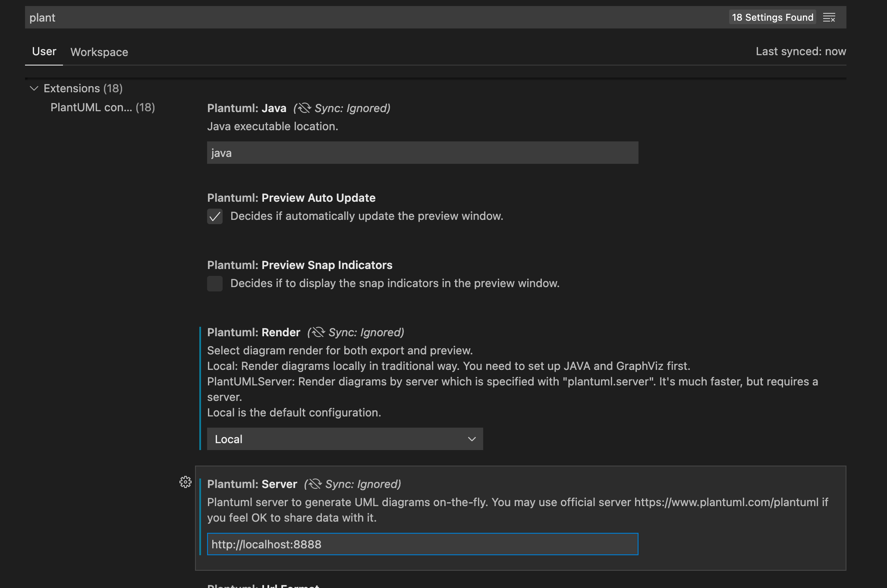Open the Render dropdown showing Local

pyautogui.click(x=345, y=439)
